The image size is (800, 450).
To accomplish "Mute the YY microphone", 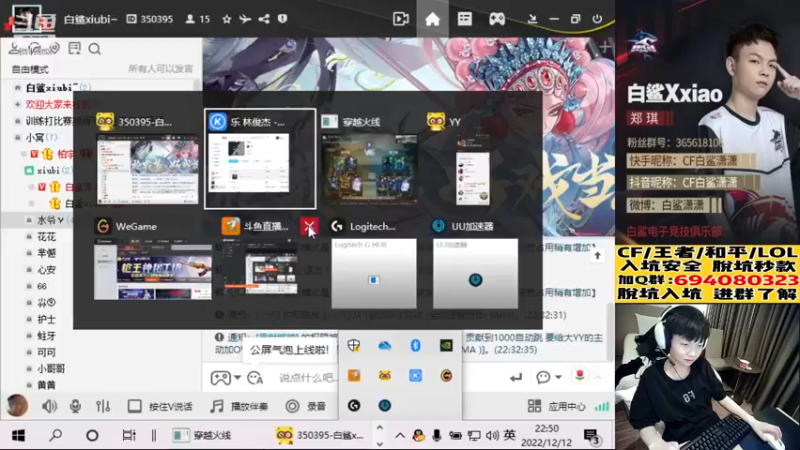I will click(x=75, y=406).
